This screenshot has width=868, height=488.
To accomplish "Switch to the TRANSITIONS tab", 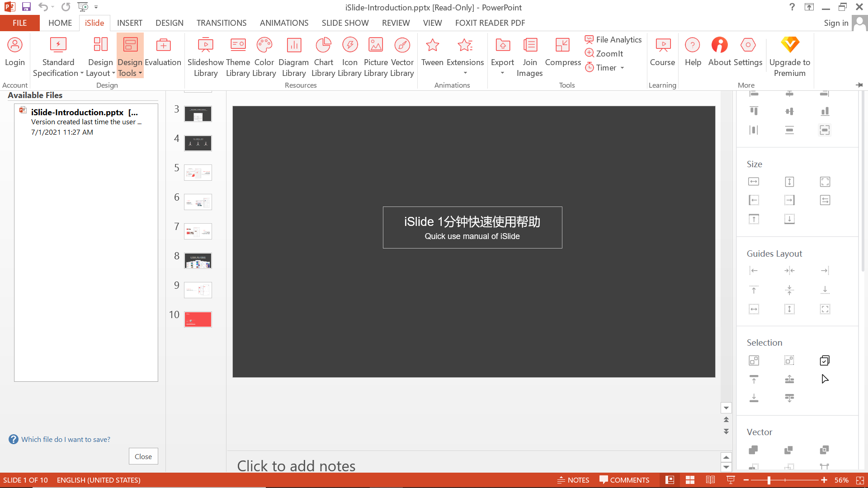I will click(222, 23).
